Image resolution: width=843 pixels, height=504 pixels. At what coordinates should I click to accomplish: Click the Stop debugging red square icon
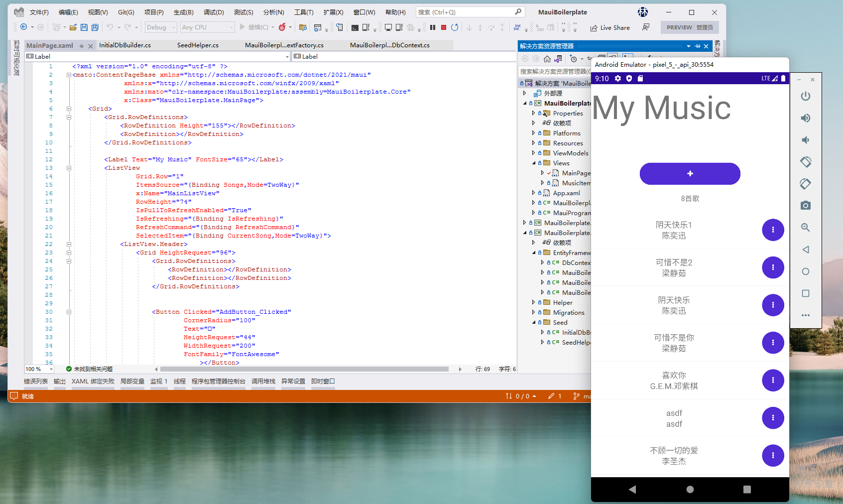(443, 27)
